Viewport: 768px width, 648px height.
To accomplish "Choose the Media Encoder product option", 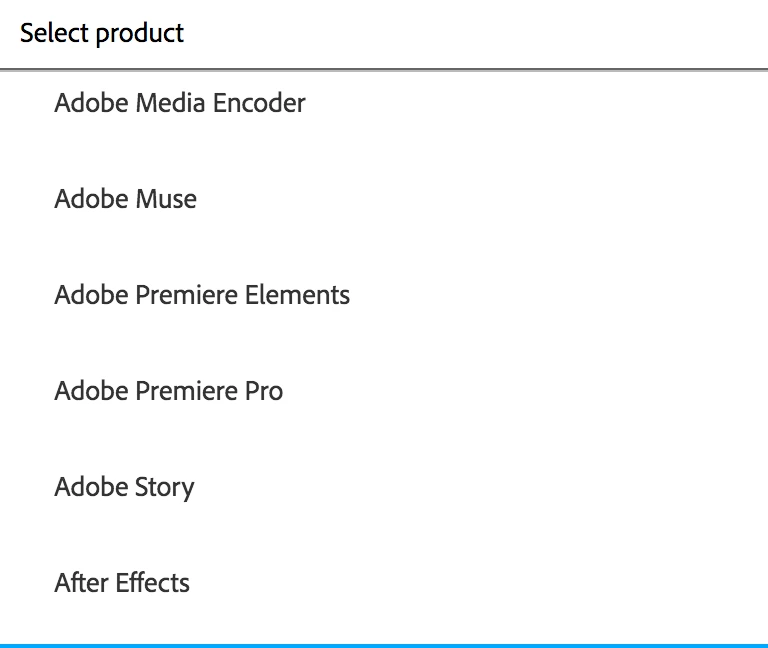I will tap(180, 103).
